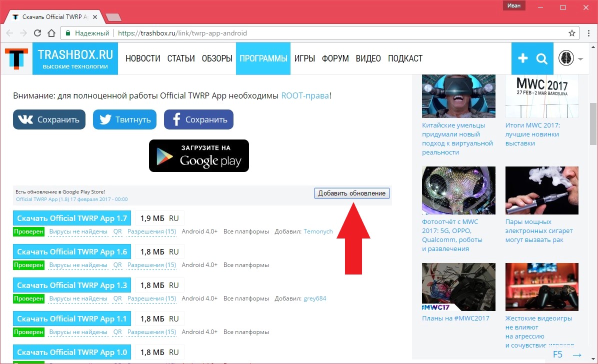View Разрешения (15) for version 1.6
Image resolution: width=598 pixels, height=364 pixels.
click(x=152, y=265)
